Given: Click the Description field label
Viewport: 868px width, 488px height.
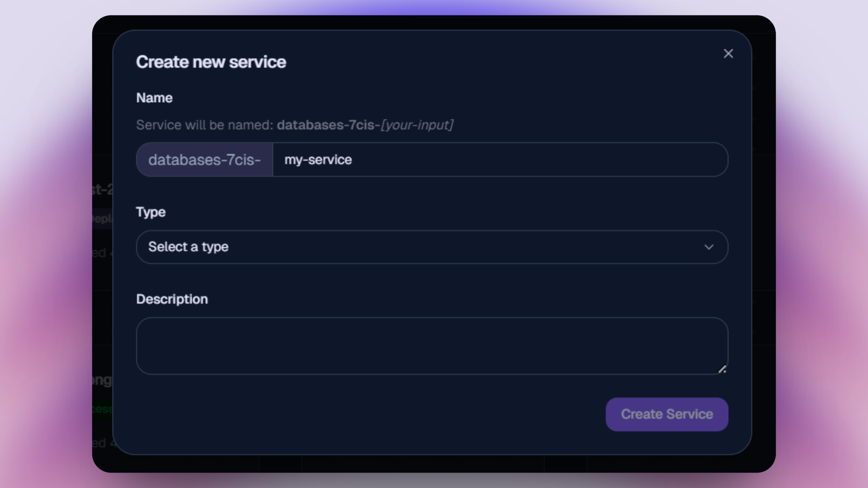Looking at the screenshot, I should tap(172, 299).
